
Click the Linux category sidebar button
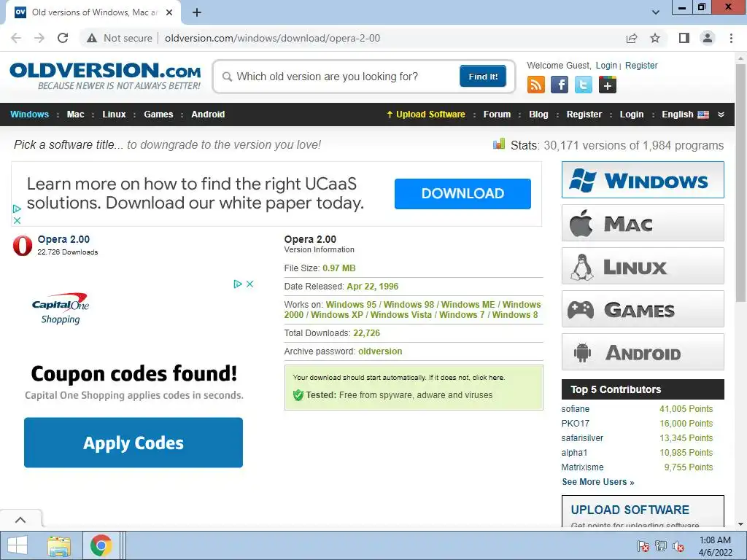point(643,265)
